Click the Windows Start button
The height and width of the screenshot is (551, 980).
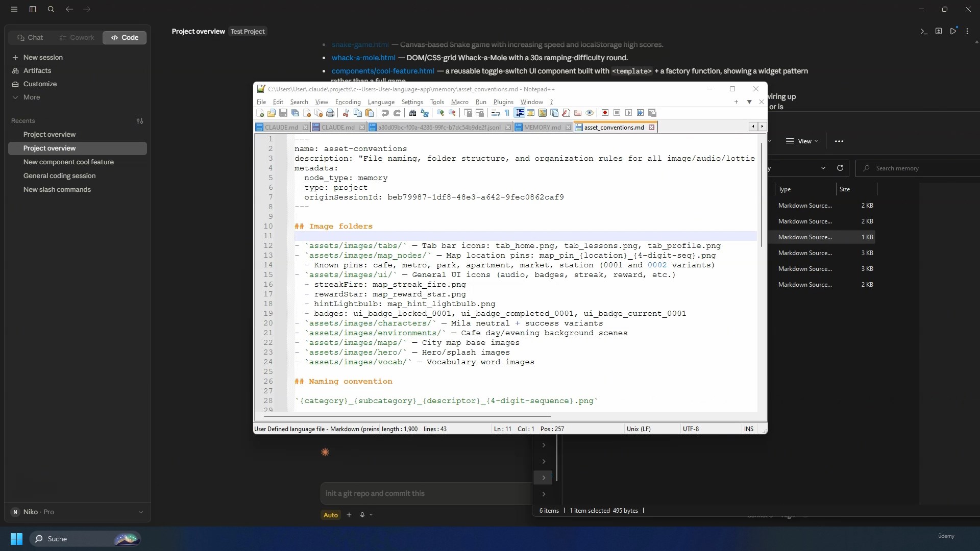[x=16, y=539]
